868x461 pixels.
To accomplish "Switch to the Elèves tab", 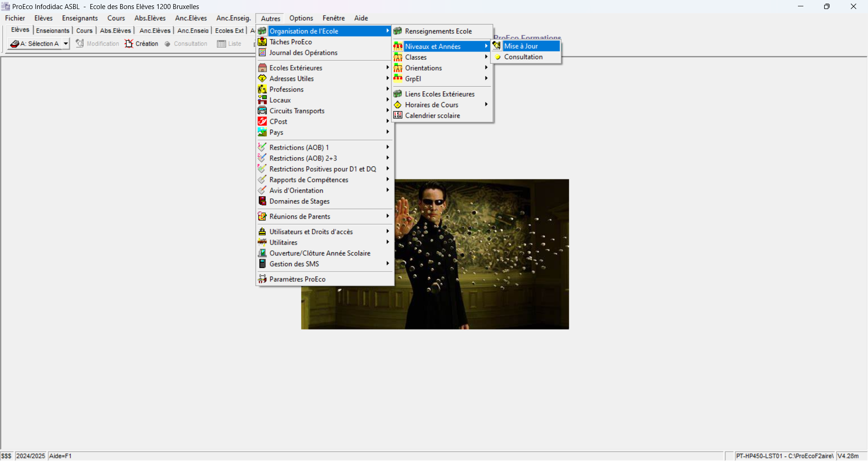I will tap(20, 30).
